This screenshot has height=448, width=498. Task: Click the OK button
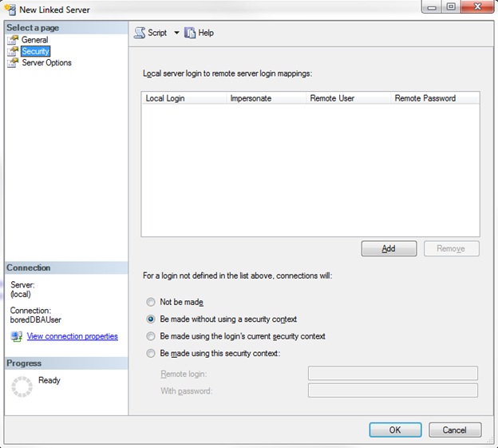[394, 430]
